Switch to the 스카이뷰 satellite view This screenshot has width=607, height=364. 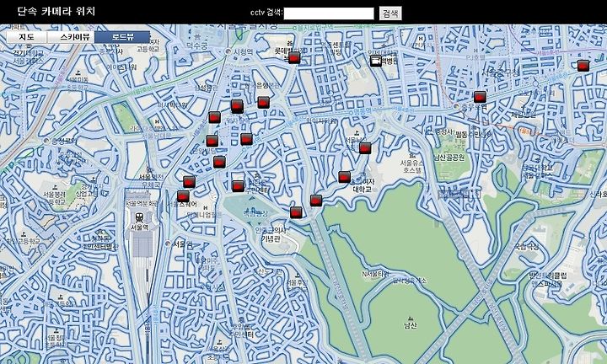coord(71,37)
